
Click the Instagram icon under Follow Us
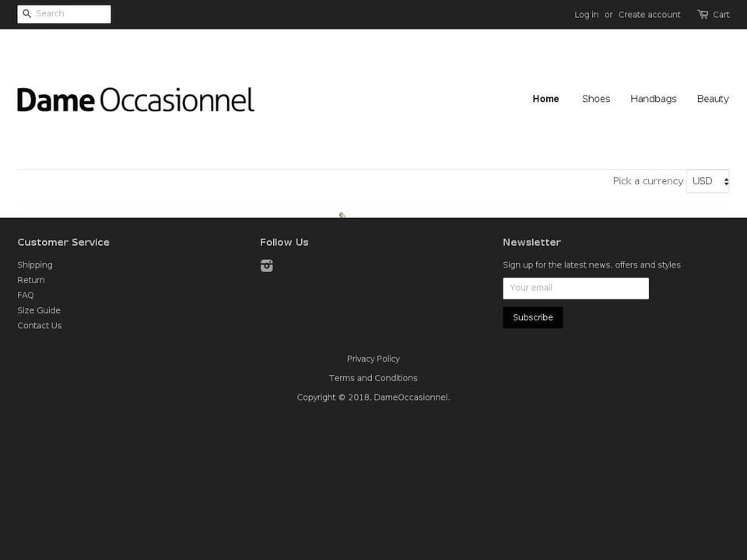pos(267,266)
